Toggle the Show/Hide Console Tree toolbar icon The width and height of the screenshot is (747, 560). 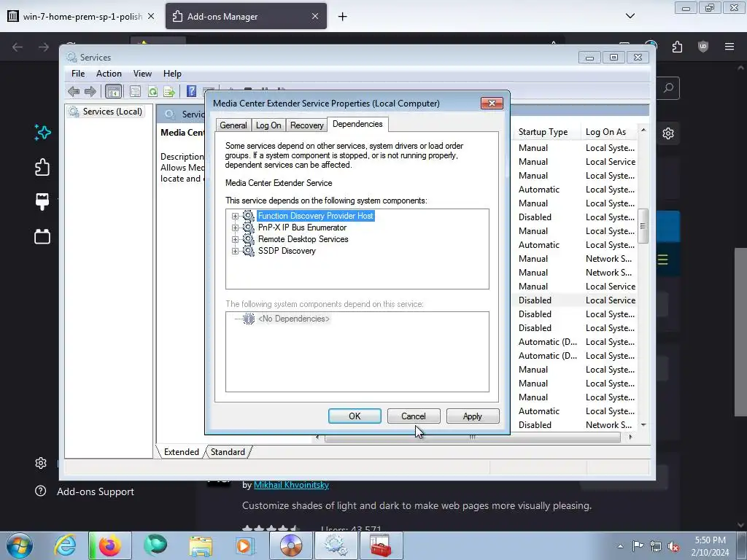113,91
